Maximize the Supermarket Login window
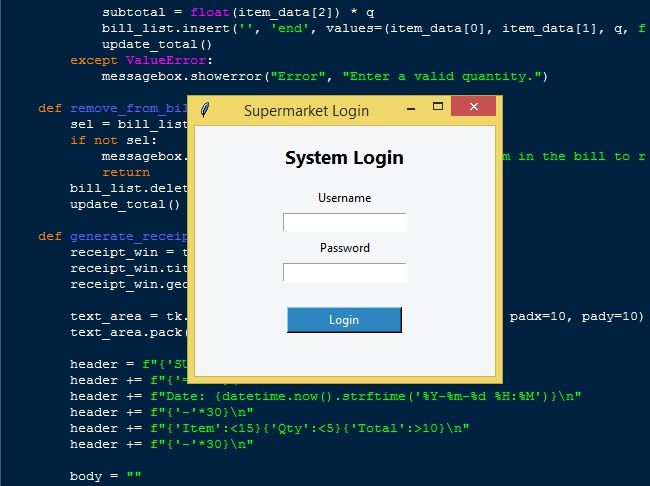 438,107
